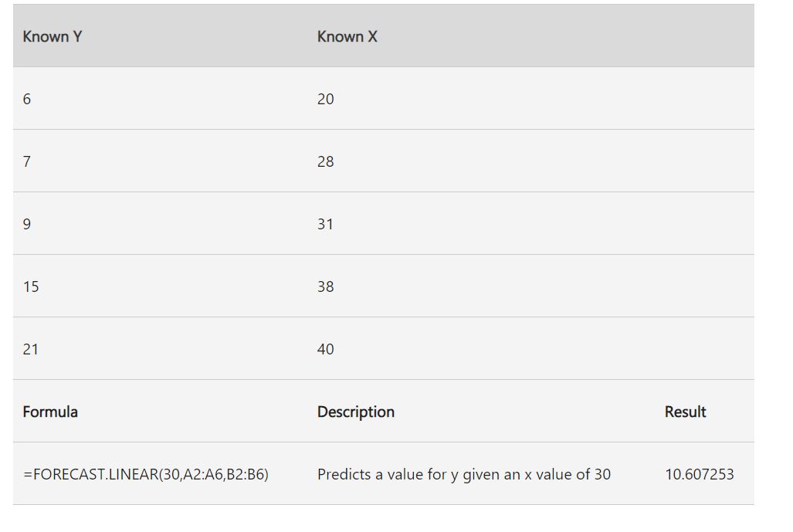Select the =FORECAST.LINEAR formula text
This screenshot has height=532, width=793.
coord(146,474)
